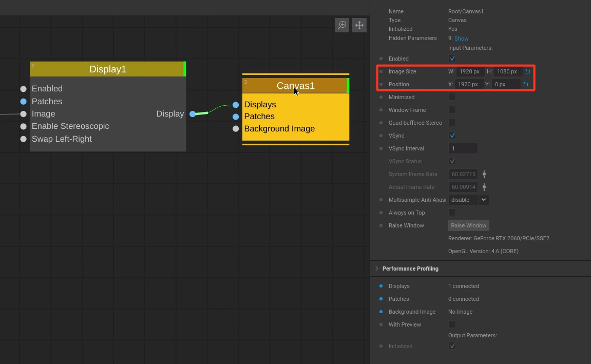Click the dot beside Always on Top
This screenshot has height=364, width=591.
coord(380,213)
